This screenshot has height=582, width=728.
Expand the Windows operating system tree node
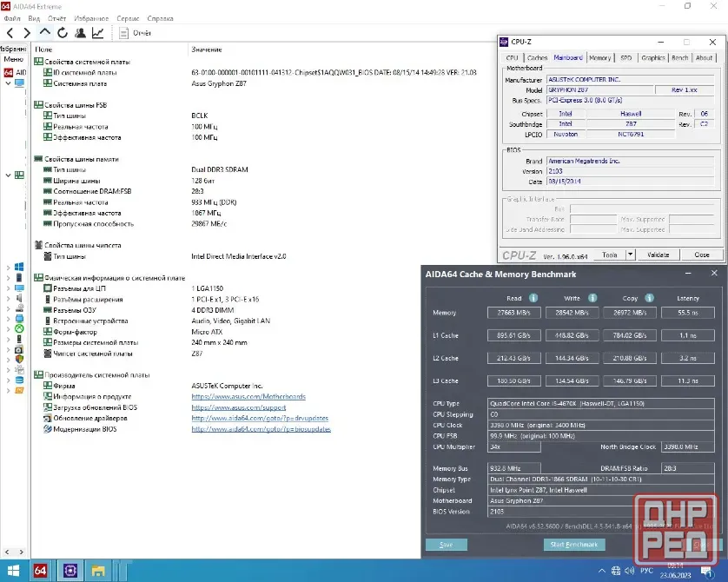8,268
